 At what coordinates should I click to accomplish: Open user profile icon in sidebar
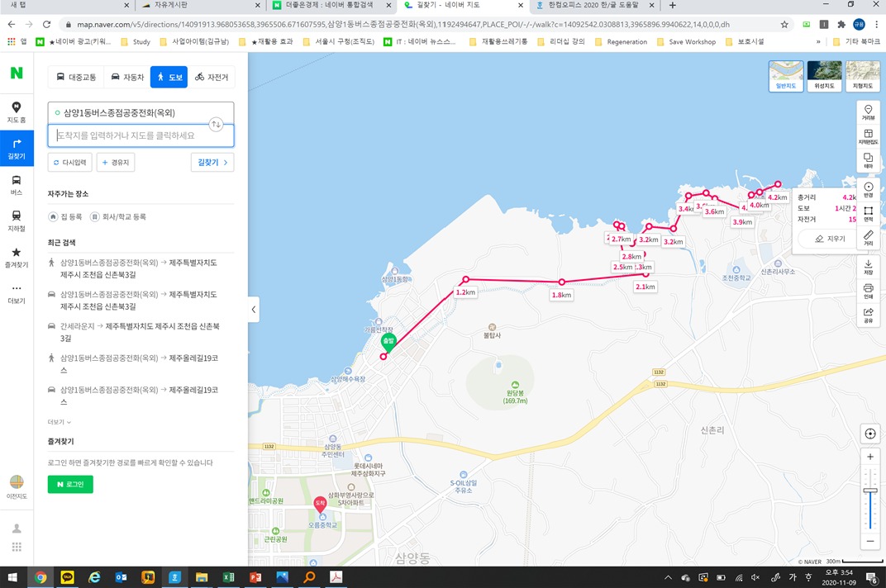17,529
